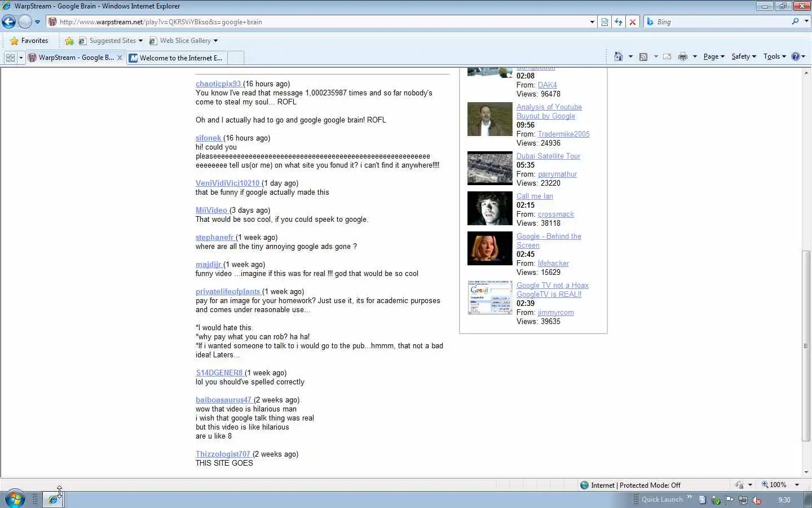The image size is (812, 508).
Task: Open sifonek user profile link
Action: [x=209, y=138]
